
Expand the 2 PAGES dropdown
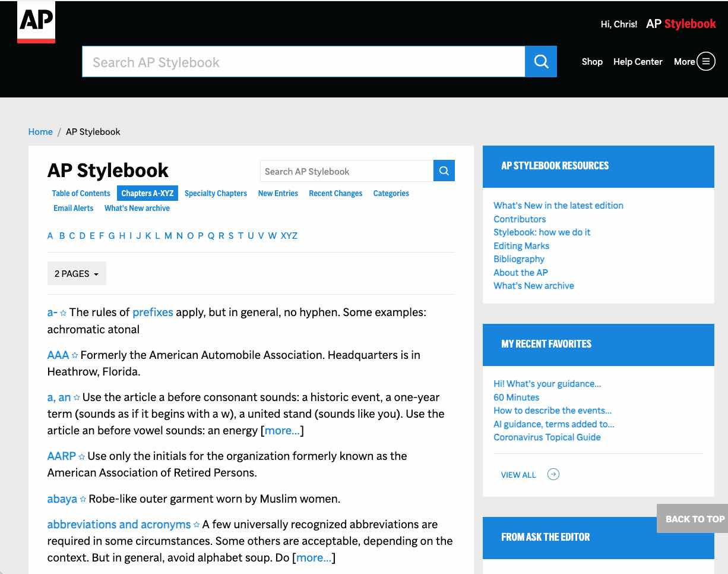pyautogui.click(x=77, y=274)
